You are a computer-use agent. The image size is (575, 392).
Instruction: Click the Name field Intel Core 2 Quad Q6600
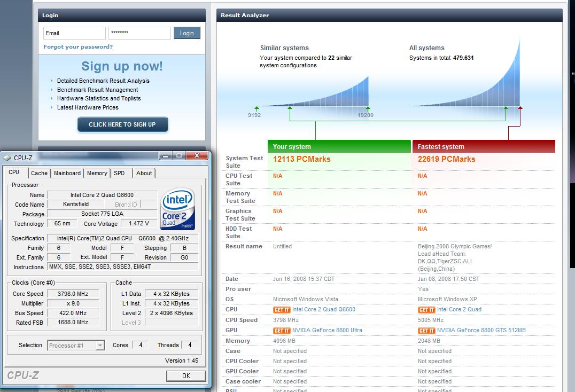(102, 195)
